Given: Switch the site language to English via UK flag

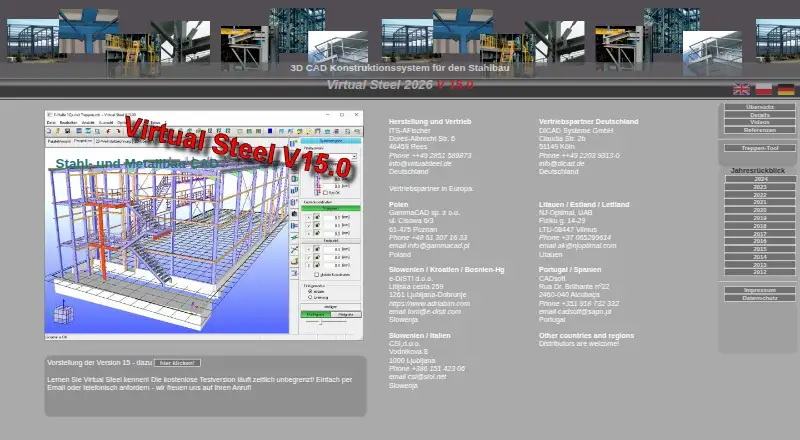Looking at the screenshot, I should pos(741,89).
